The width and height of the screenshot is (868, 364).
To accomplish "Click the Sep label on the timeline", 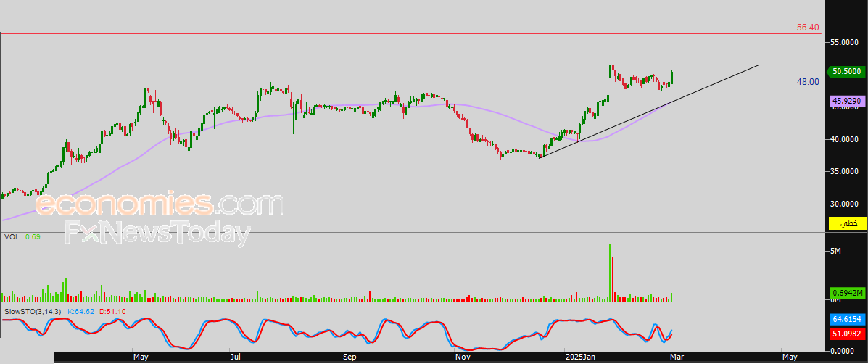I will 349,358.
